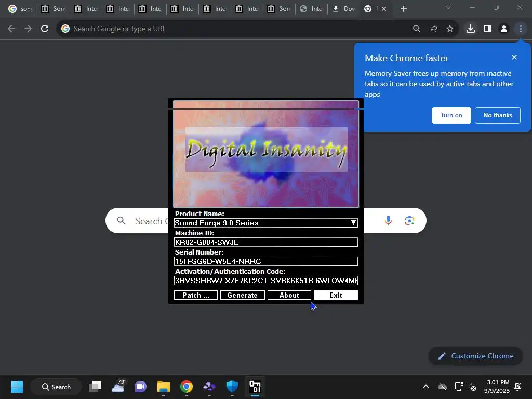532x399 pixels.
Task: Toggle Chrome side panel icon
Action: 487,29
